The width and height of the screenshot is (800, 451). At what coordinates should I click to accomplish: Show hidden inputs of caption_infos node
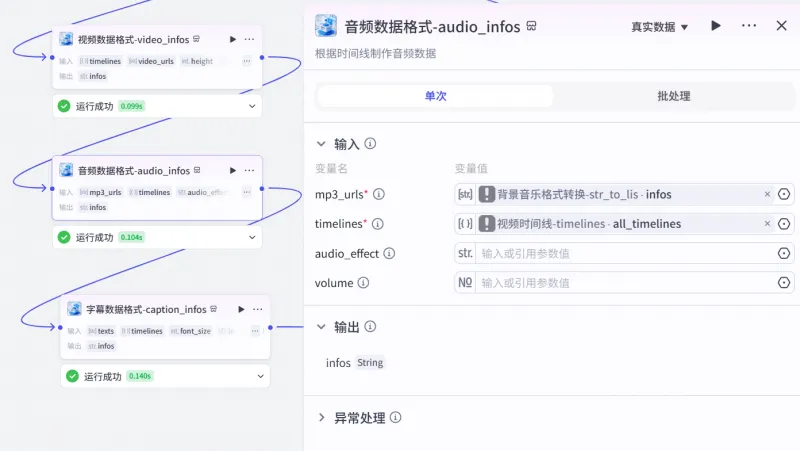point(255,331)
